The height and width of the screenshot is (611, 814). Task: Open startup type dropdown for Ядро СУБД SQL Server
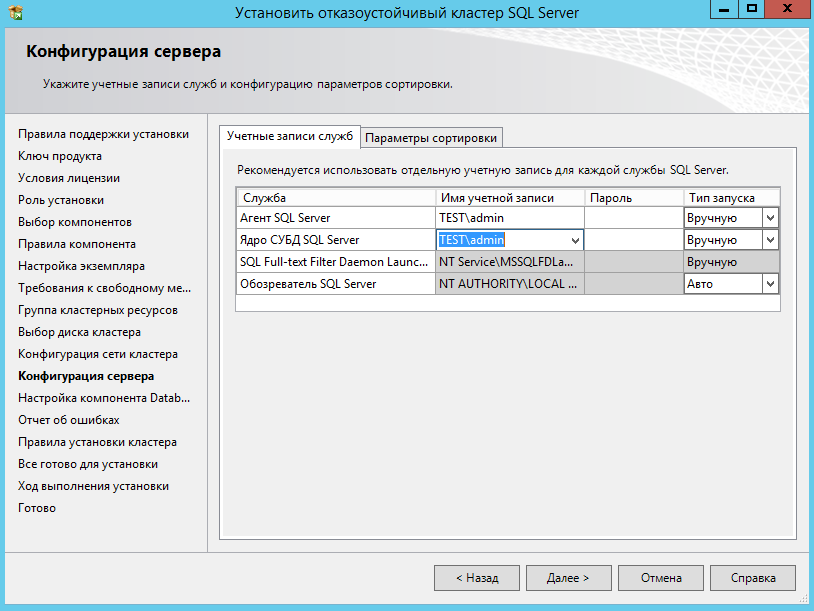(770, 240)
